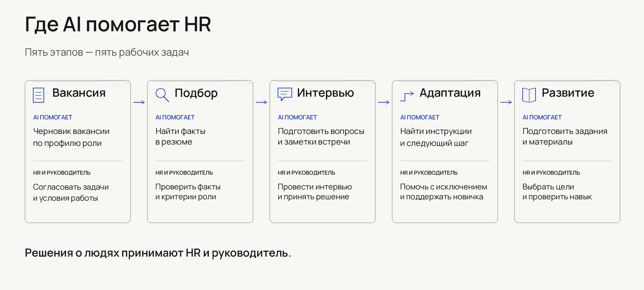Click the document icon beside Вакансия
The image size is (644, 290).
(x=38, y=95)
